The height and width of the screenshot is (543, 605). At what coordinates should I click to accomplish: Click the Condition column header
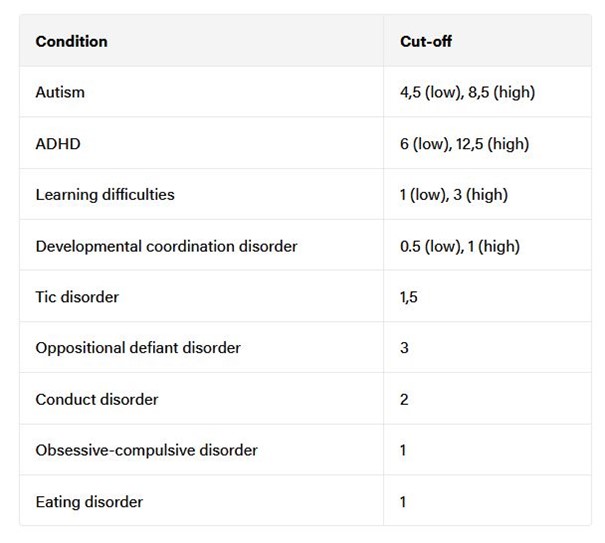coord(71,41)
